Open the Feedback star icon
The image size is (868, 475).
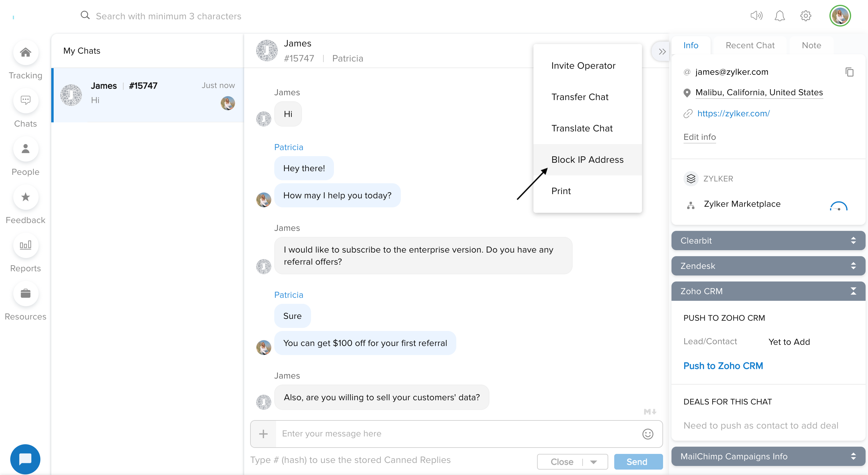tap(26, 197)
